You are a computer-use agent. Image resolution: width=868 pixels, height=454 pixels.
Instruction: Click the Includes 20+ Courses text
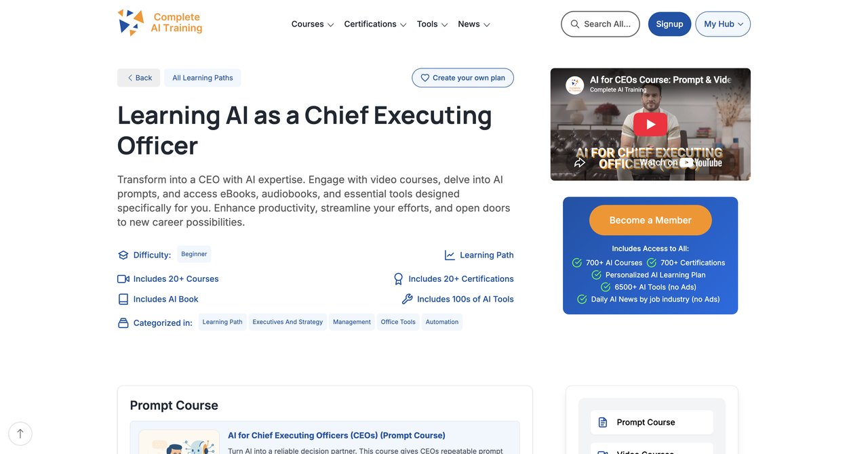coord(176,279)
